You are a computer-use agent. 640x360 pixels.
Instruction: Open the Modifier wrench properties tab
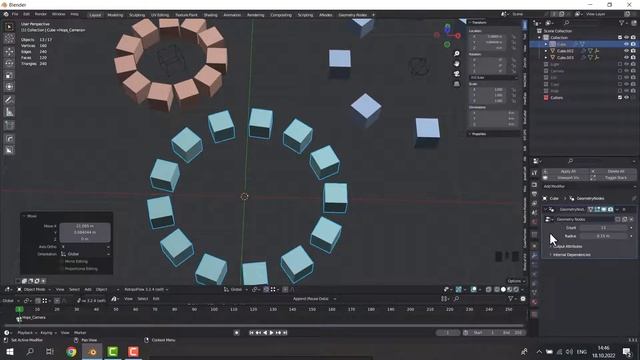coord(534,256)
